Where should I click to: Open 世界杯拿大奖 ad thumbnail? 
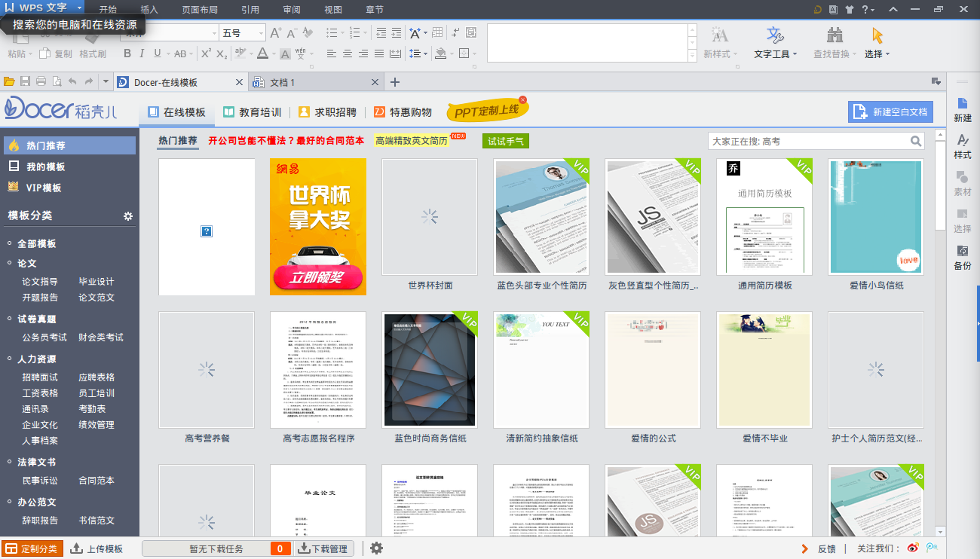point(318,227)
